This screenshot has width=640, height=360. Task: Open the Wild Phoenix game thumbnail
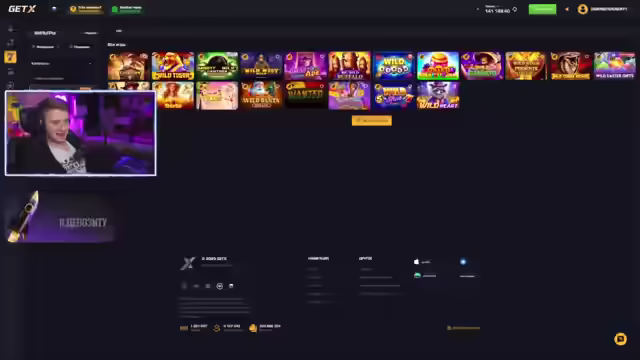tap(526, 66)
